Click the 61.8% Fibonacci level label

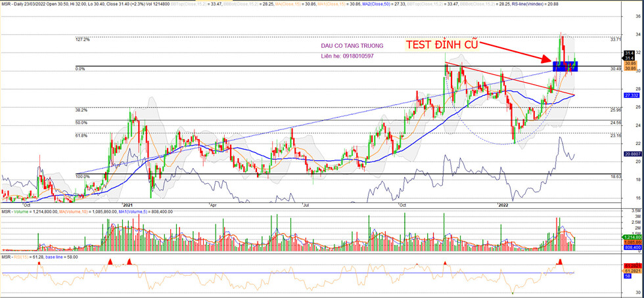[x=81, y=135]
